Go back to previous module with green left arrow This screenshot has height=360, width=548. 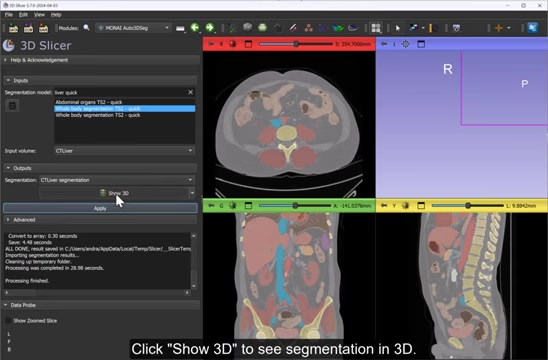195,28
